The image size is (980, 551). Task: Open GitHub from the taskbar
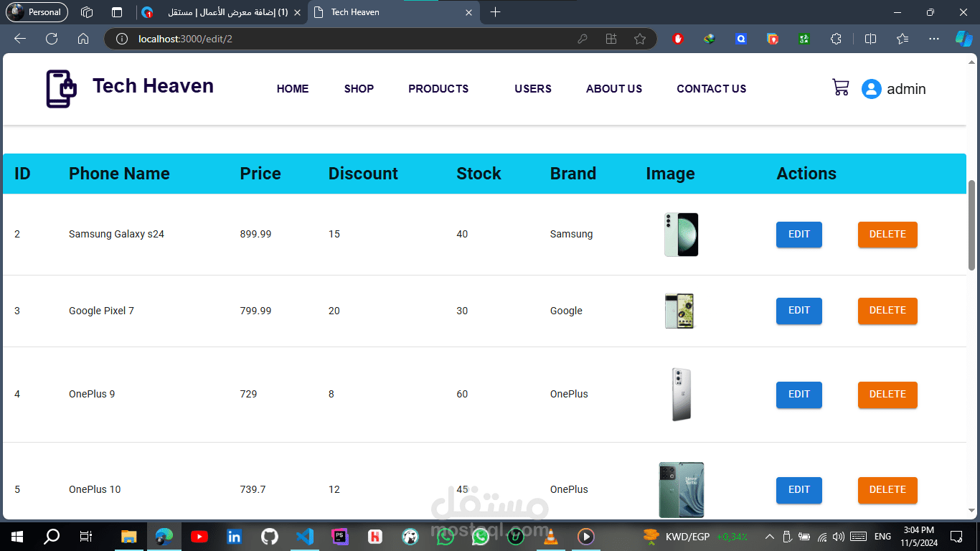(269, 536)
